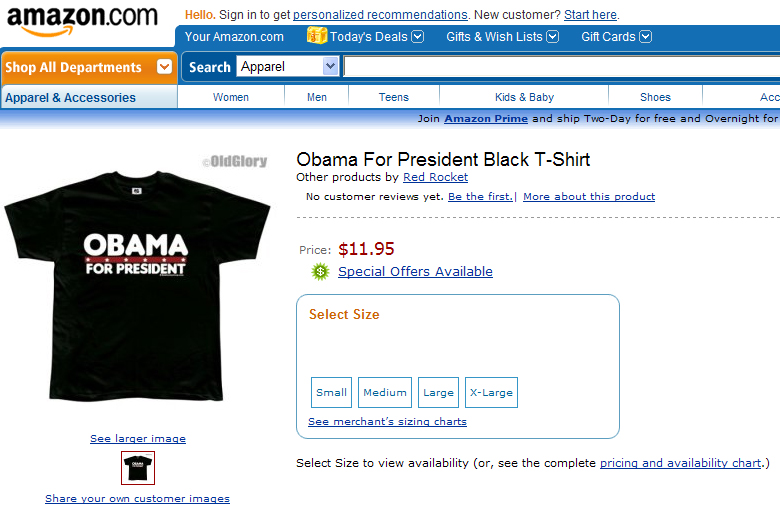The width and height of the screenshot is (780, 530).
Task: Click the Red Rocket brand link
Action: (x=435, y=177)
